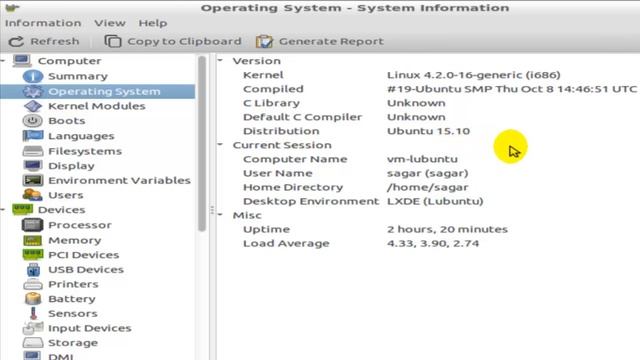This screenshot has height=360, width=640.
Task: Select Processor under Devices
Action: click(80, 225)
